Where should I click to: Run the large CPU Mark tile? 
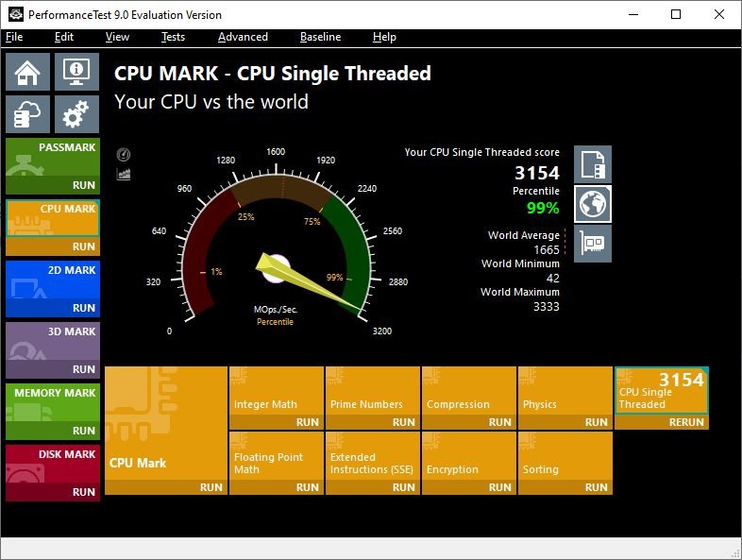click(166, 487)
